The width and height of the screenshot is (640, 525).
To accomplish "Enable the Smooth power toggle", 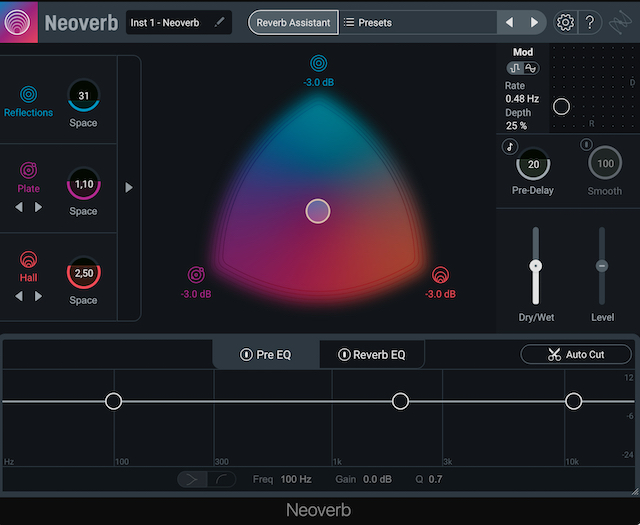I will pyautogui.click(x=586, y=144).
